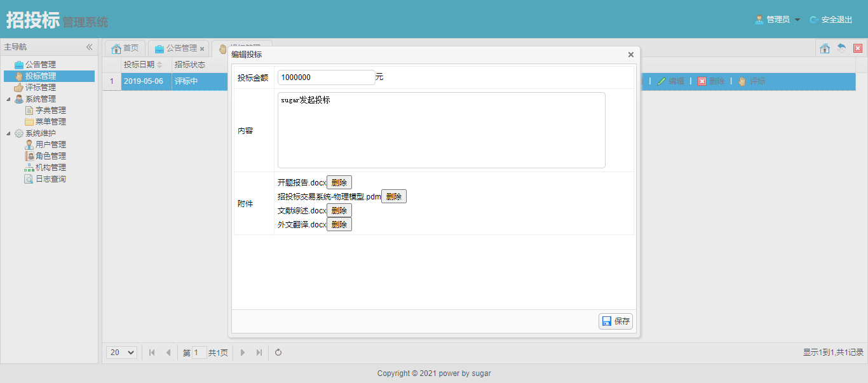Collapse the 系统管理 tree node arrow
This screenshot has height=383, width=868.
[x=8, y=99]
